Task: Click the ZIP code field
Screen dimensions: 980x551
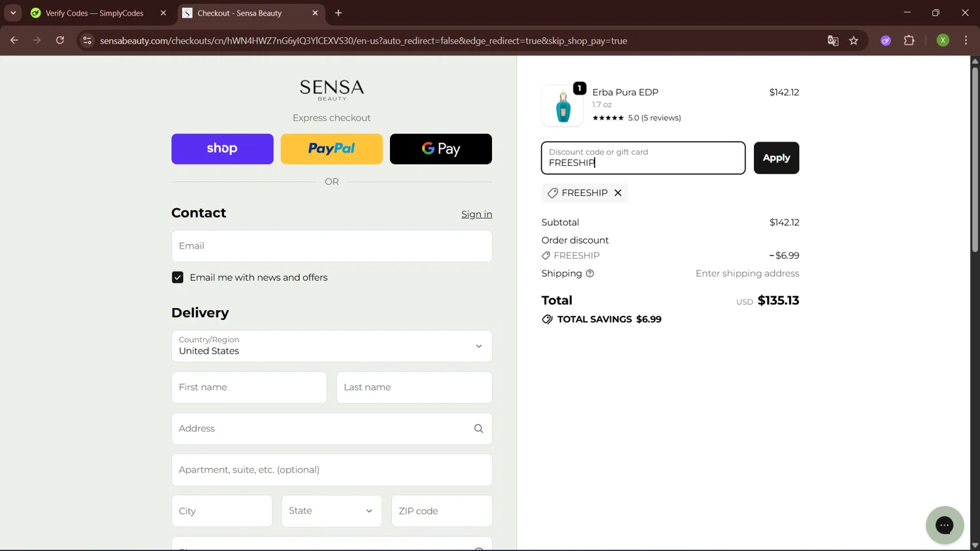Action: pos(442,511)
